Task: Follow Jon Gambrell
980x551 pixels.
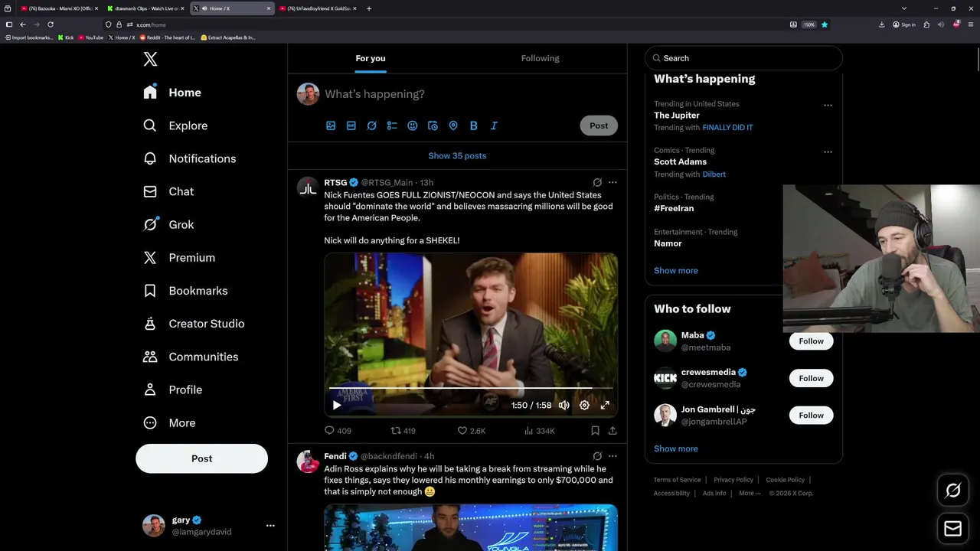Action: tap(811, 416)
